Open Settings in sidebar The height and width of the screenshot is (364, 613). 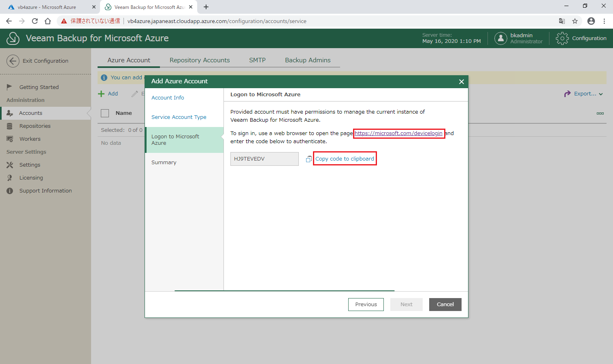click(30, 165)
